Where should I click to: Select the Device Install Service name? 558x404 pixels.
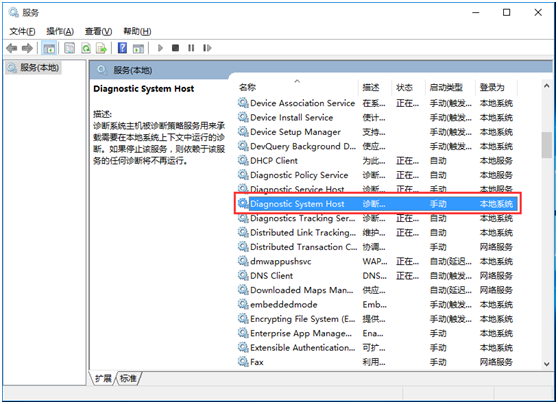click(291, 117)
